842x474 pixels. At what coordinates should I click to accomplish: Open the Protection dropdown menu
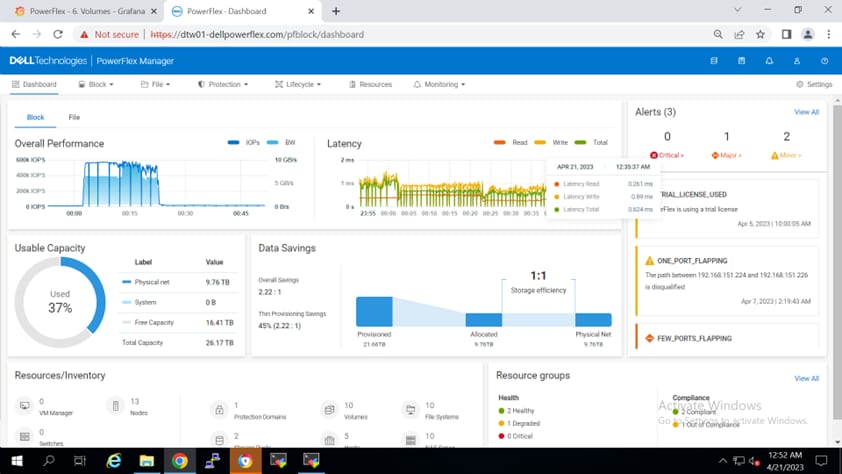(223, 84)
